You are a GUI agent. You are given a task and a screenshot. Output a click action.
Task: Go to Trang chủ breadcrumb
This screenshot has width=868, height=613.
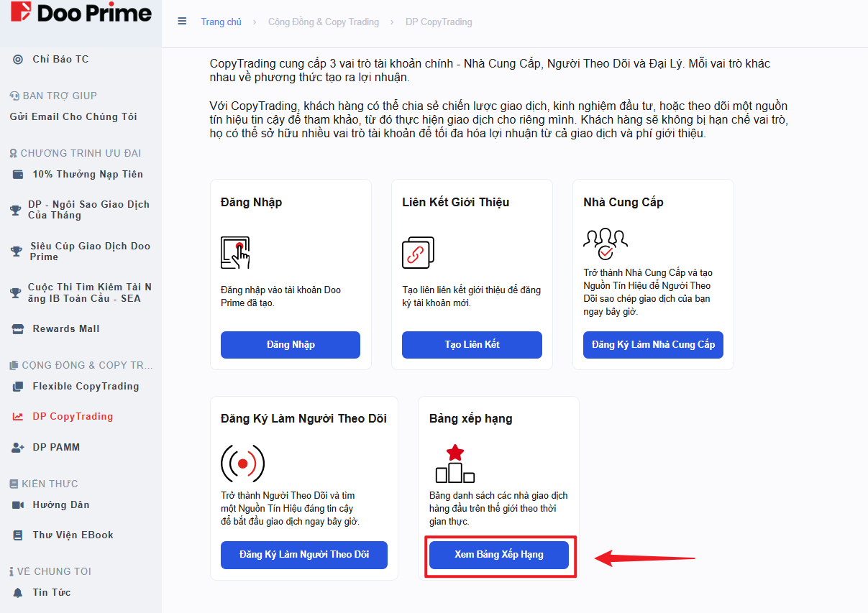coord(221,22)
